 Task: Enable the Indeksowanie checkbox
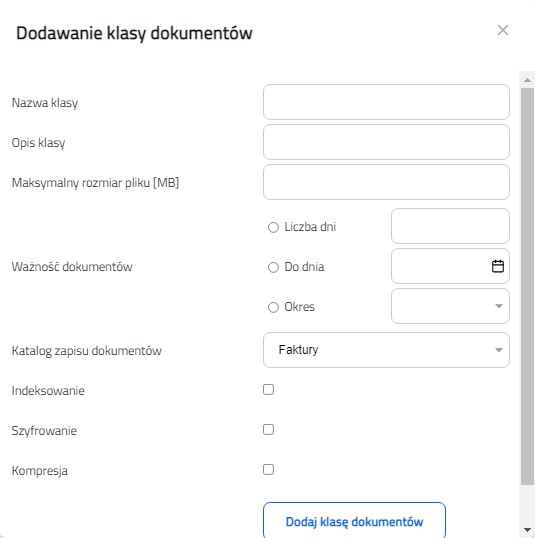268,389
